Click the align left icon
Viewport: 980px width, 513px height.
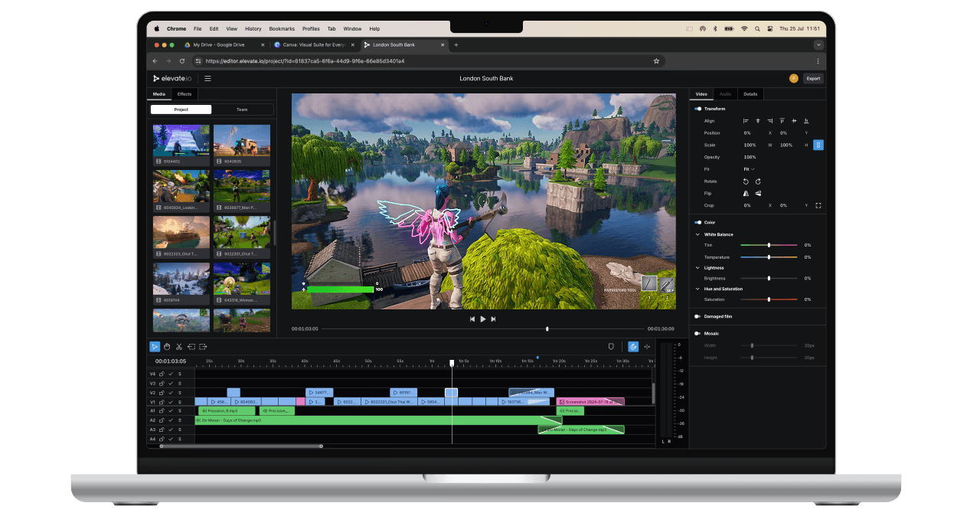tap(746, 121)
